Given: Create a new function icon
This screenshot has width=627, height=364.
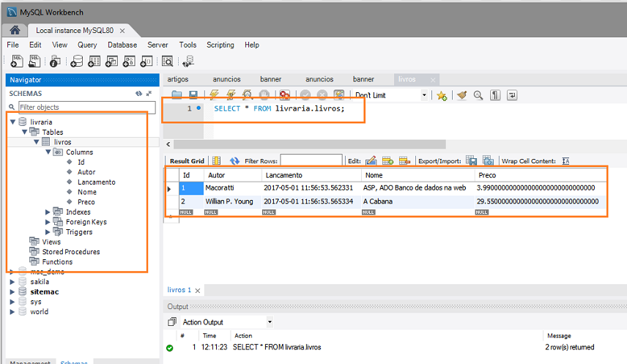Looking at the screenshot, I should click(146, 62).
